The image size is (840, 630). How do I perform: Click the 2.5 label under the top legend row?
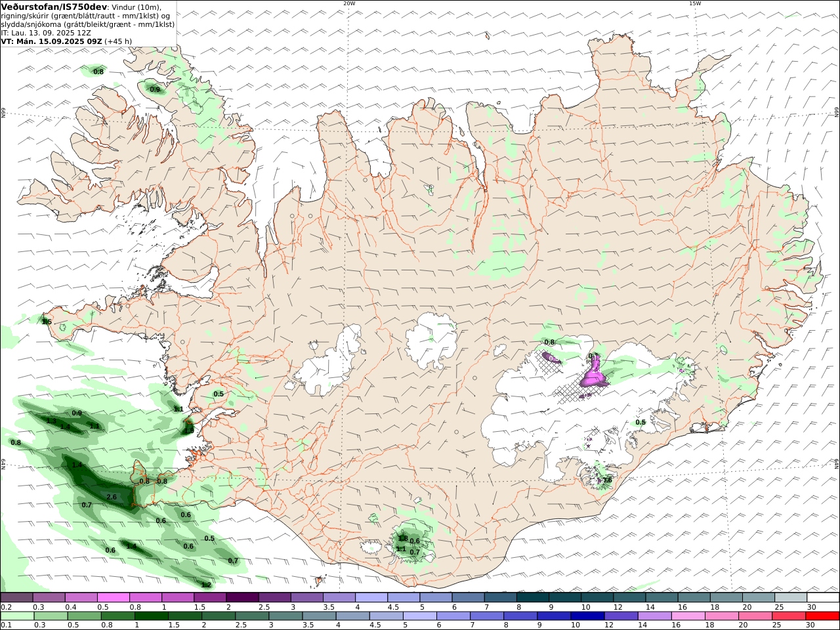(x=264, y=608)
